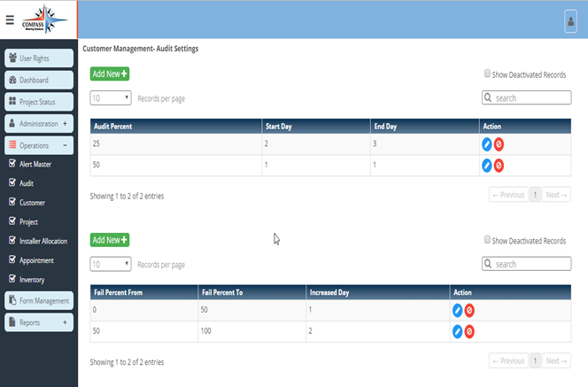Screen dimensions: 588x387
Task: Tick Show Deactivated Records for fail percent table
Action: pos(488,240)
